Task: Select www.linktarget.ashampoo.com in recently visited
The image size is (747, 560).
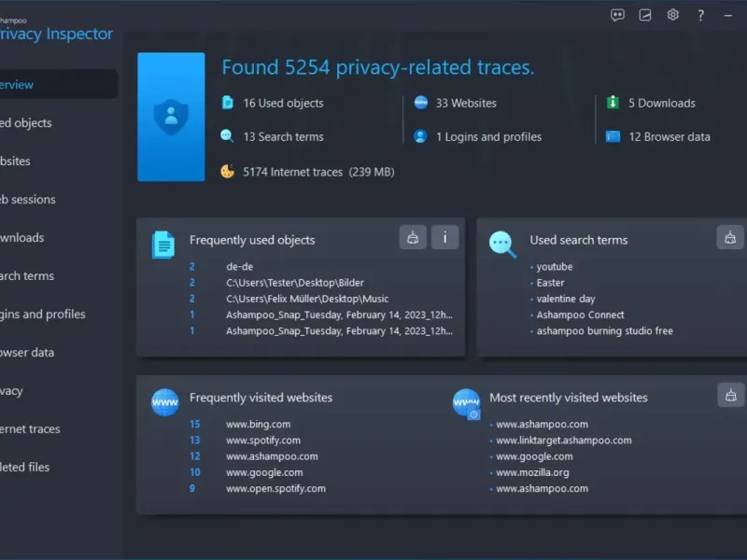Action: point(564,440)
